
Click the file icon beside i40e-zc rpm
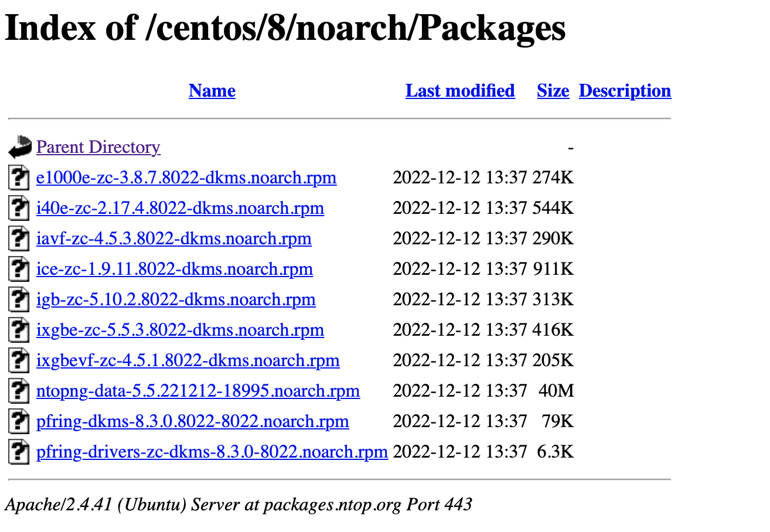(18, 208)
